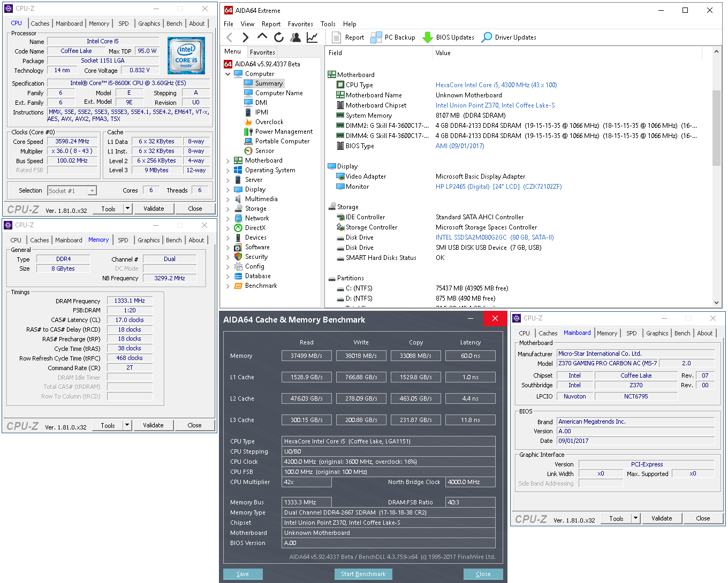Click the PC Backup toolbar icon
728x583 pixels.
point(376,37)
